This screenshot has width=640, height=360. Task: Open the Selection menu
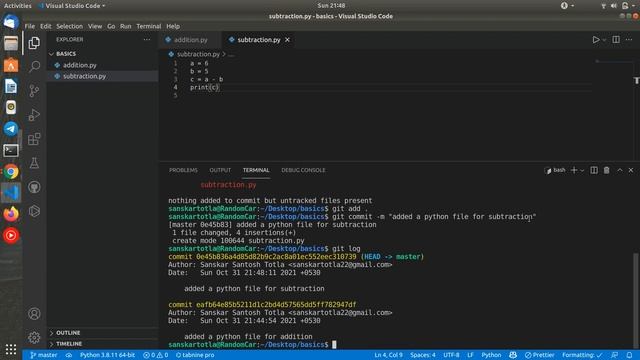click(69, 26)
